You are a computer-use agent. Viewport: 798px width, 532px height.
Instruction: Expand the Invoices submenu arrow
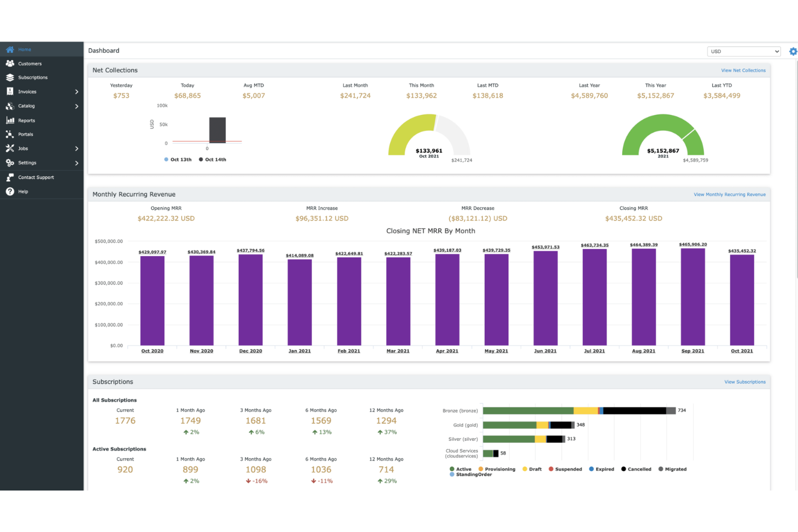coord(77,92)
